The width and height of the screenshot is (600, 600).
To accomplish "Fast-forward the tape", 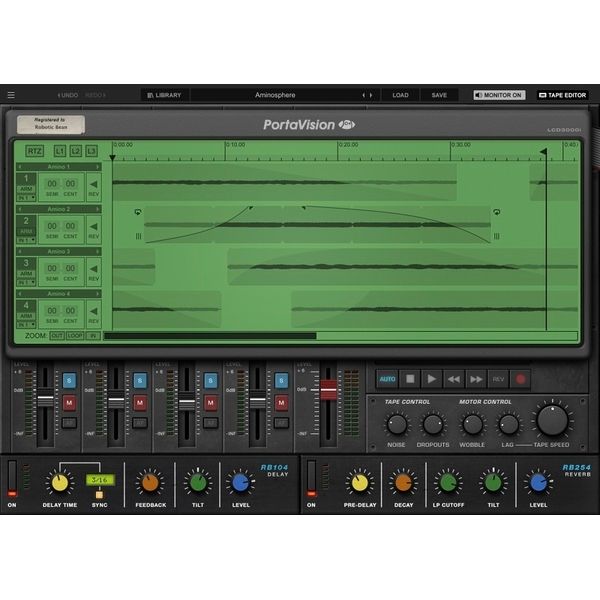I will (x=476, y=379).
